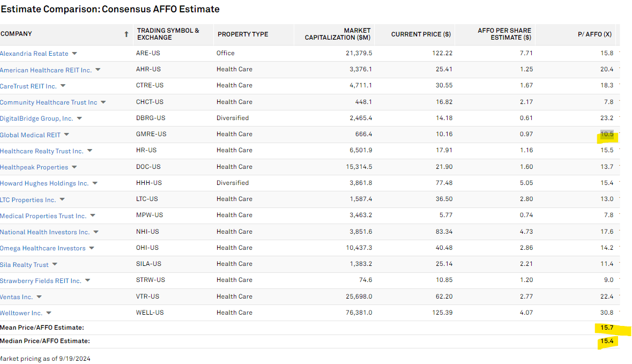Click the Howard Hughes Holdings Inc. link

coord(44,183)
